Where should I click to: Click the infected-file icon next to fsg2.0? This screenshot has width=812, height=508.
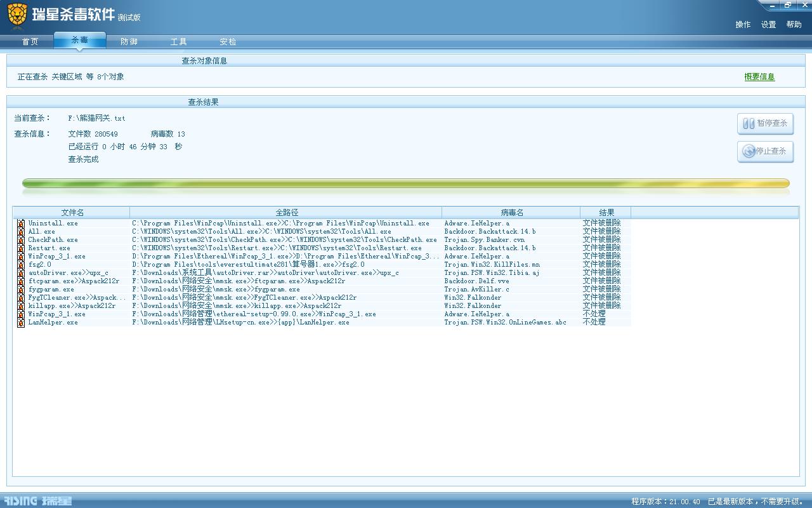[x=21, y=265]
